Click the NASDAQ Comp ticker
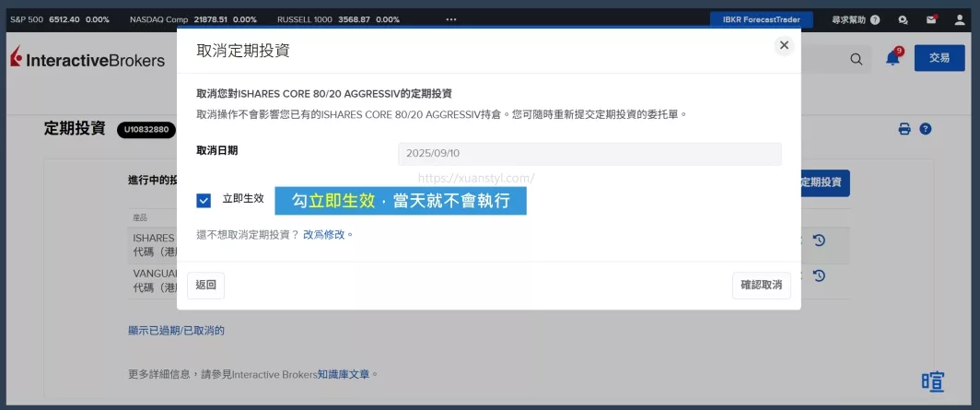The image size is (980, 410). tap(193, 19)
